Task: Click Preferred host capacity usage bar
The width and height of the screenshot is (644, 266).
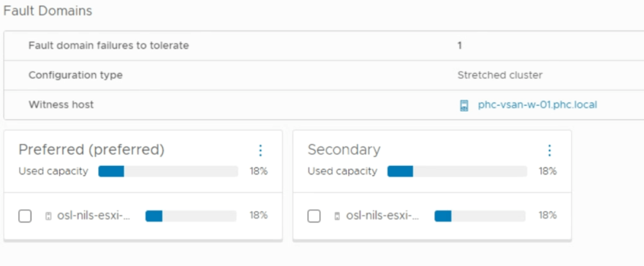Action: (x=191, y=216)
